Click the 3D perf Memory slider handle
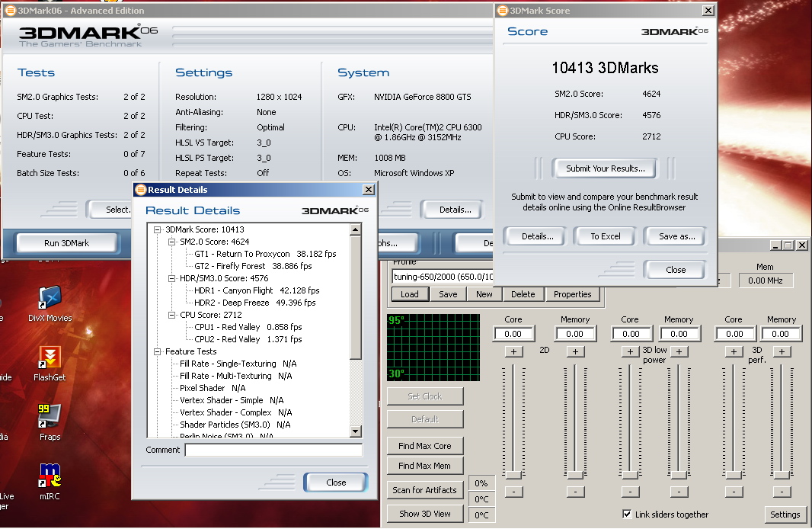This screenshot has width=812, height=529. (781, 475)
